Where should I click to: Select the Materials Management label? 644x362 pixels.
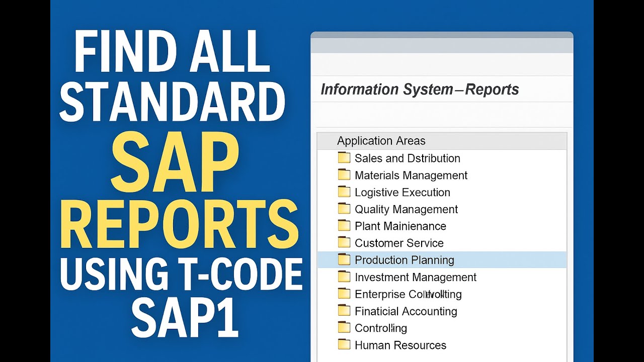point(411,175)
